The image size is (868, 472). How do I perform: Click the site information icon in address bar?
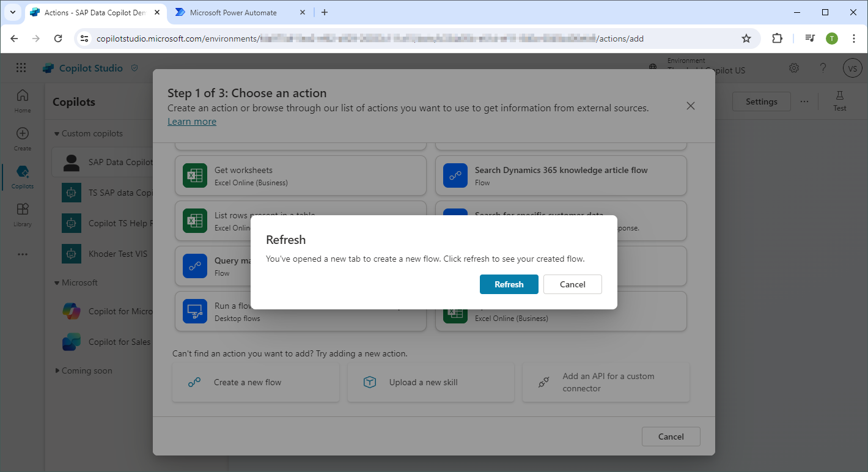[x=85, y=39]
